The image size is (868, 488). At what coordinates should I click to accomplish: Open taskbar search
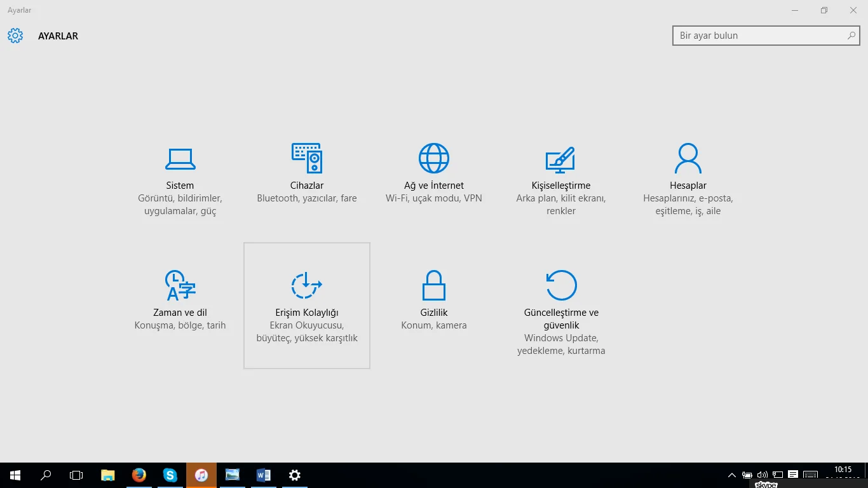[46, 475]
